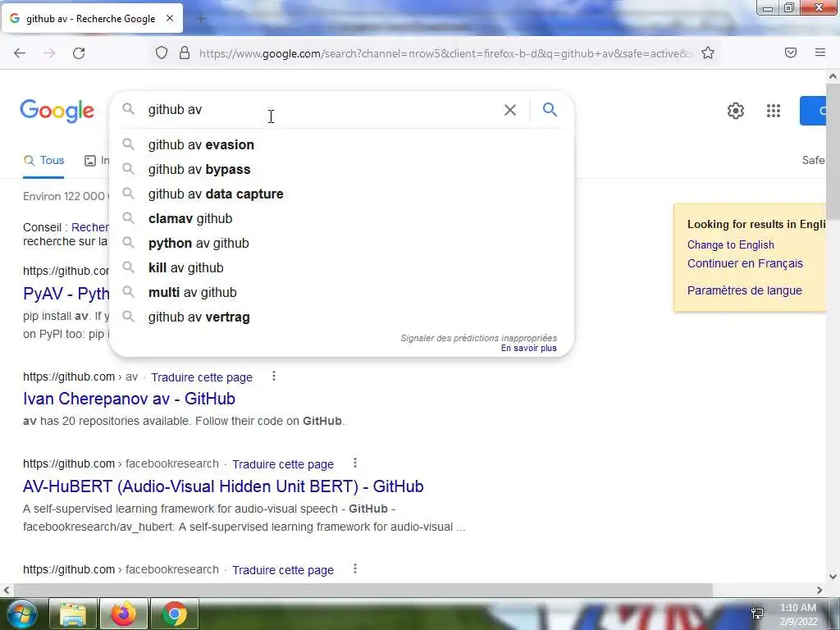Open 'AV-HuBERT (Audio-Visual Hidden Unit BERT)' result

223,486
